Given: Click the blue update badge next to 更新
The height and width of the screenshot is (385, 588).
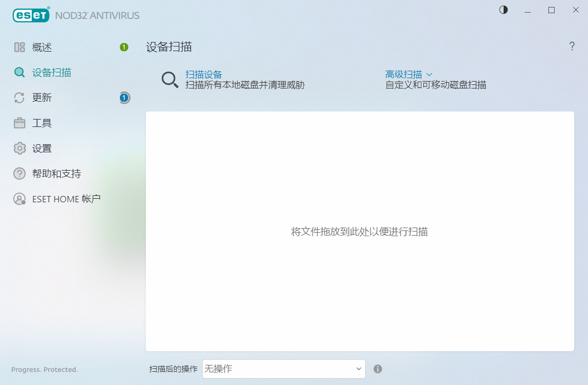Looking at the screenshot, I should [125, 98].
